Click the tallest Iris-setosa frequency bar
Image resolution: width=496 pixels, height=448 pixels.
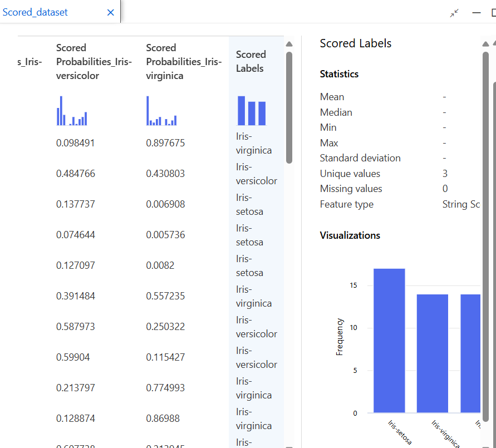(389, 341)
